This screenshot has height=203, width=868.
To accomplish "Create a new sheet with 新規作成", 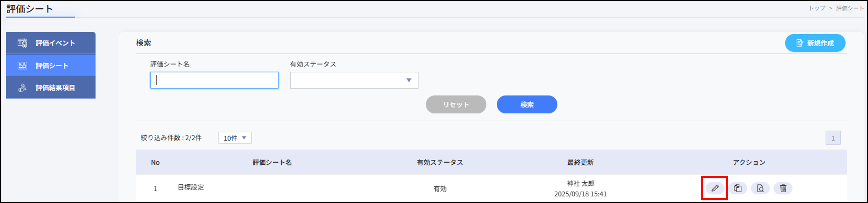I will coord(815,43).
